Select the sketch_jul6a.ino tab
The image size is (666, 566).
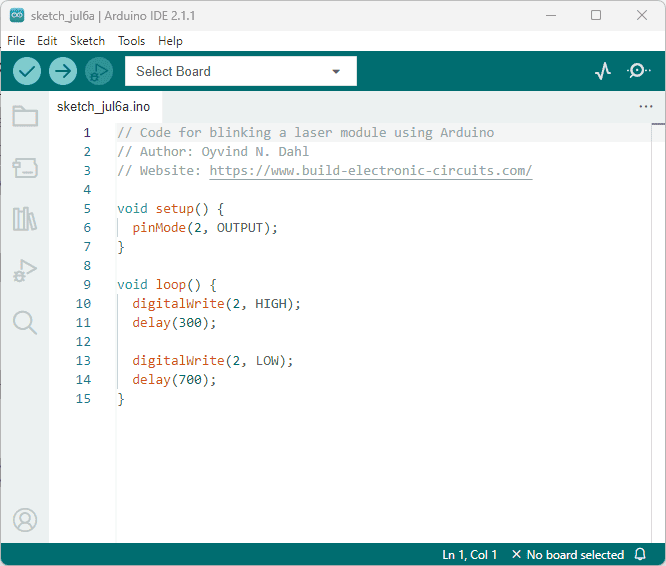click(103, 106)
